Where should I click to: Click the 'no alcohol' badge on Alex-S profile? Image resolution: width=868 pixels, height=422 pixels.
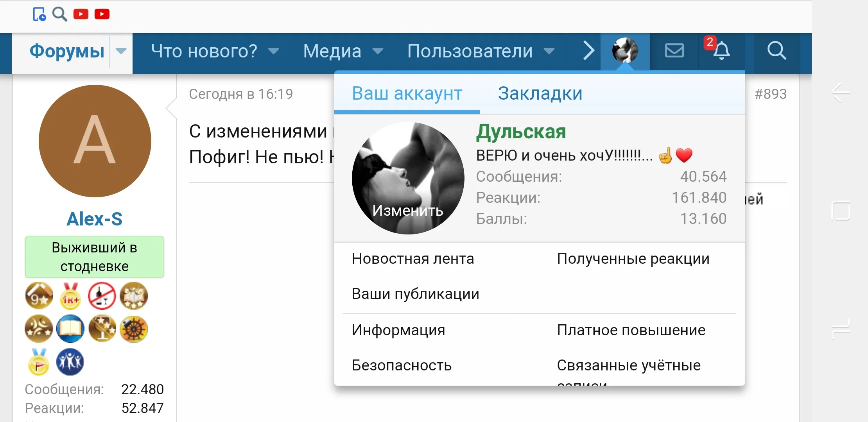[102, 296]
